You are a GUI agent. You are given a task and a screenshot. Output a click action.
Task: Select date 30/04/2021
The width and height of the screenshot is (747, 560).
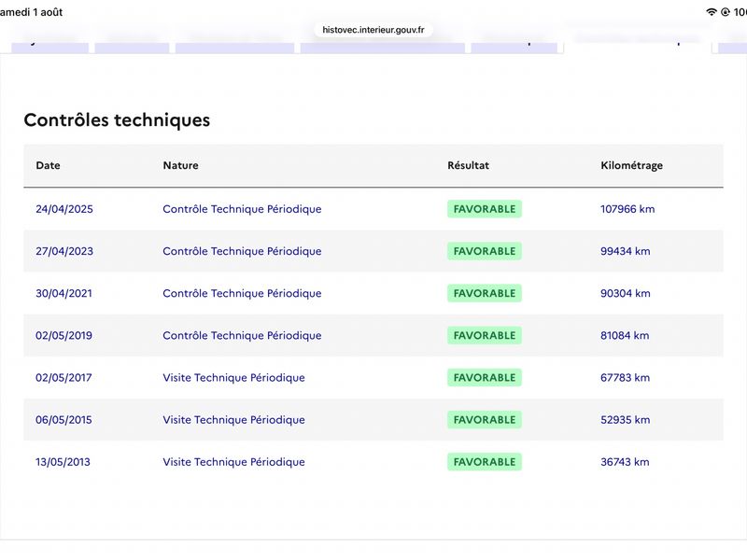tap(63, 293)
